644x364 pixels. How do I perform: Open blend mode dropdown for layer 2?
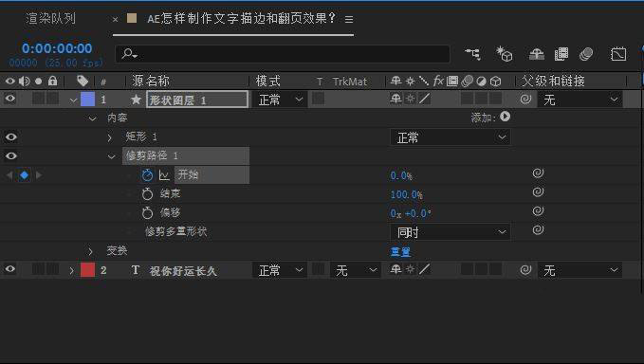(279, 270)
